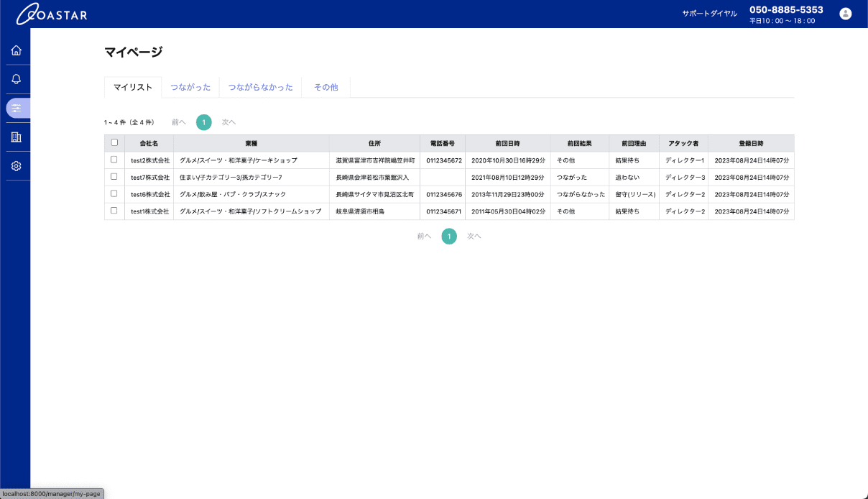Image resolution: width=868 pixels, height=499 pixels.
Task: Open the settings gear icon
Action: point(16,166)
